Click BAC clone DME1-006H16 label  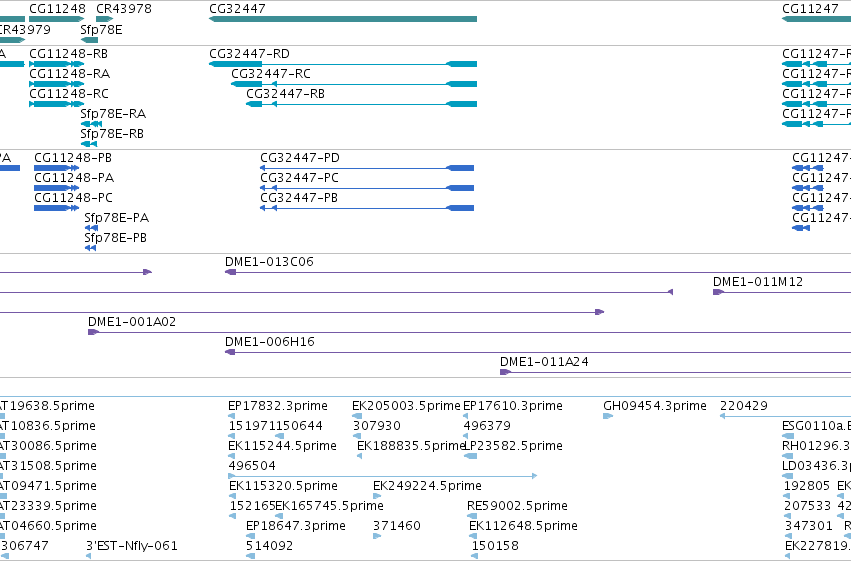(270, 342)
